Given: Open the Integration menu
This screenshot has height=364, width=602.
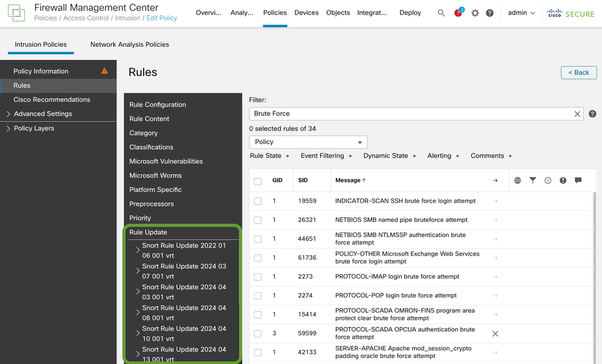Looking at the screenshot, I should coord(372,13).
